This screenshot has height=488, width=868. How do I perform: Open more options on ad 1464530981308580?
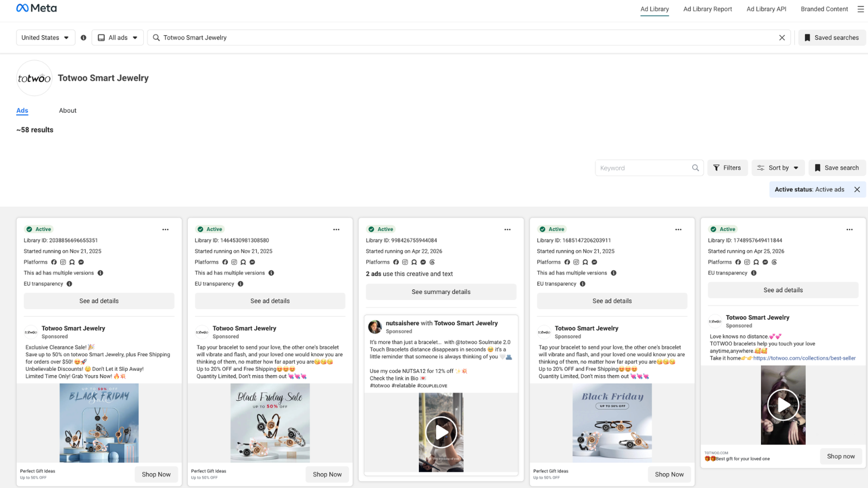pos(336,229)
